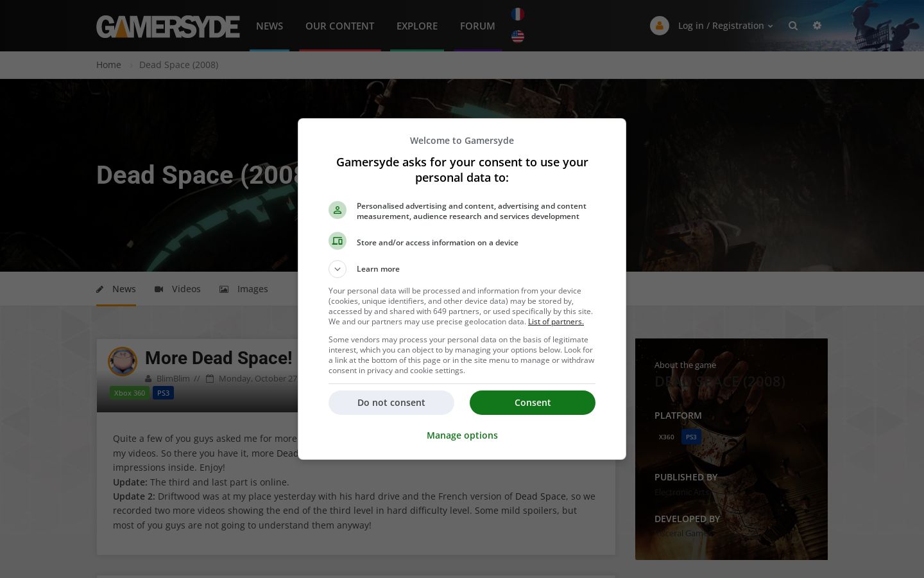Open BlimBlim author profile link
The height and width of the screenshot is (578, 924).
173,379
